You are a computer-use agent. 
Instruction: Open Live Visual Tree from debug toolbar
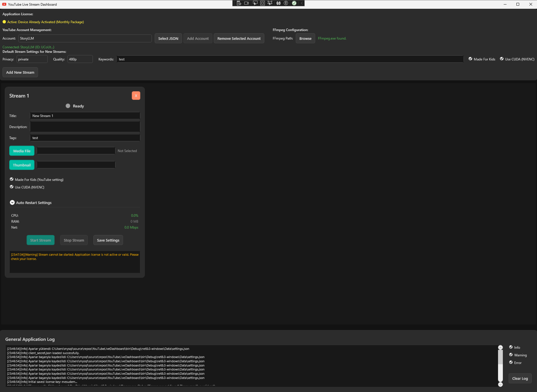tap(239, 3)
